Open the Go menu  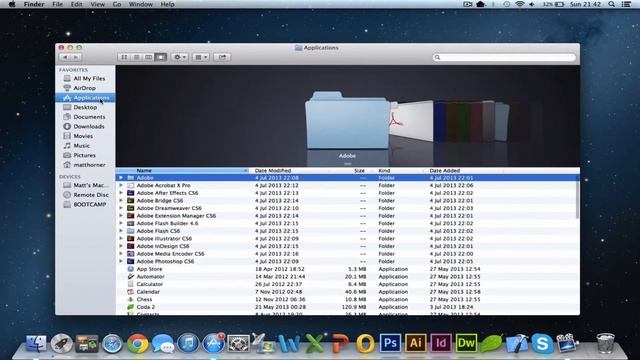point(117,4)
